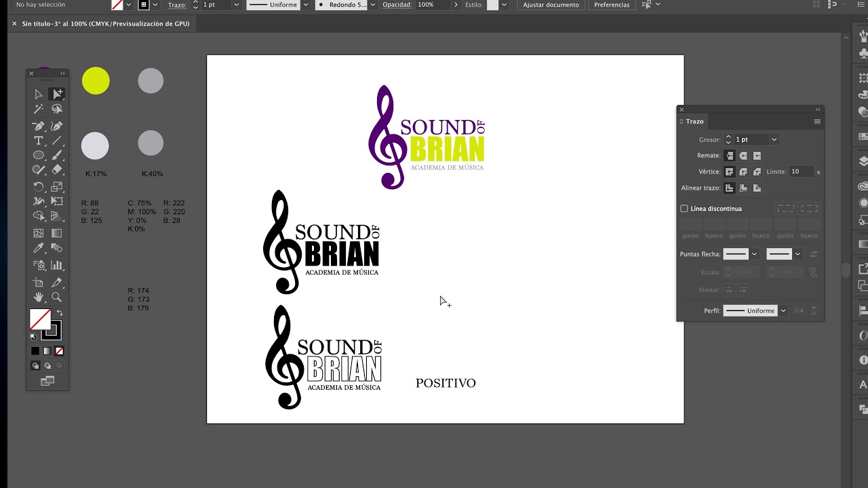
Task: Select the Perspective Grid tool
Action: coord(57,216)
